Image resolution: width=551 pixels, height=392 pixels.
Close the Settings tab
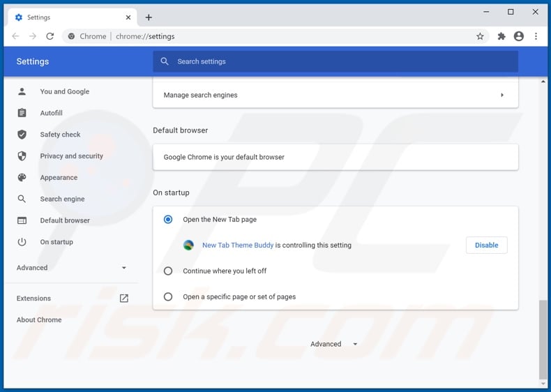coord(128,17)
